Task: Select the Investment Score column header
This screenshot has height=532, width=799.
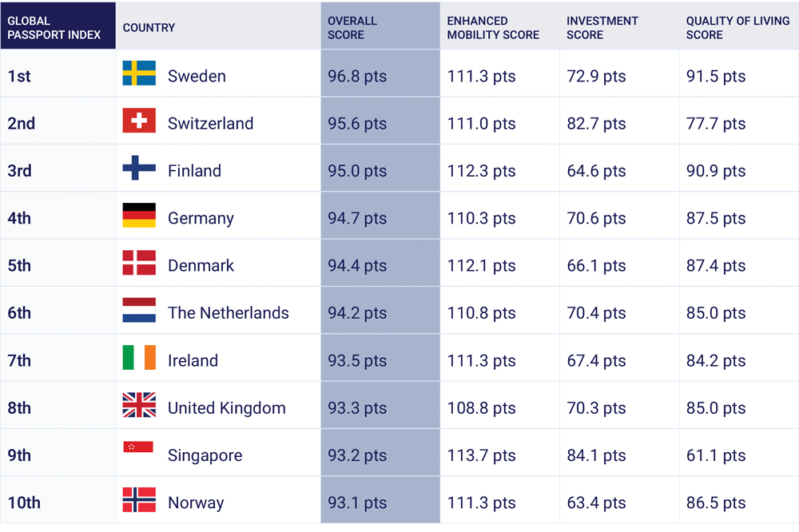Action: click(x=602, y=28)
